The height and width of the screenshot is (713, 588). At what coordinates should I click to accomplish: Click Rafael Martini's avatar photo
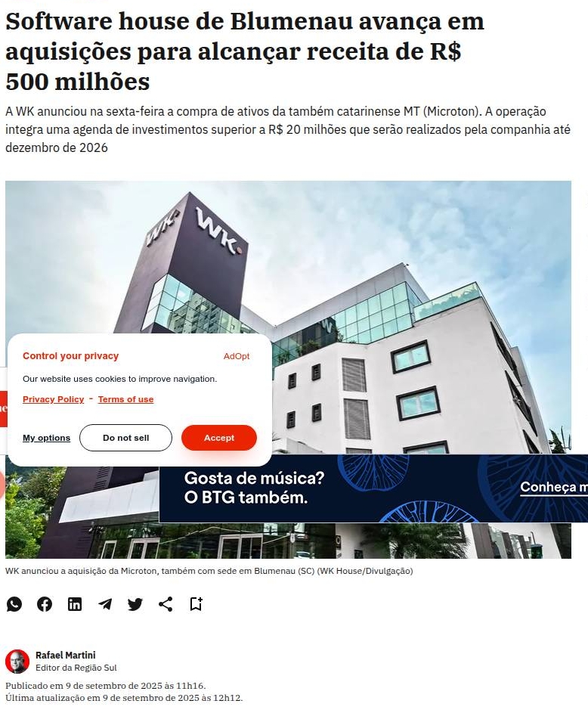pyautogui.click(x=17, y=661)
